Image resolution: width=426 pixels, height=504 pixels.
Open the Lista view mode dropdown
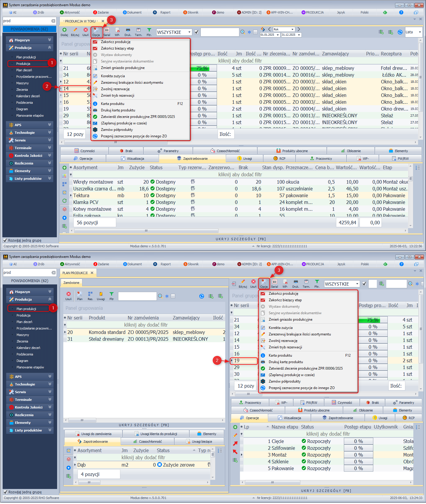420,32
